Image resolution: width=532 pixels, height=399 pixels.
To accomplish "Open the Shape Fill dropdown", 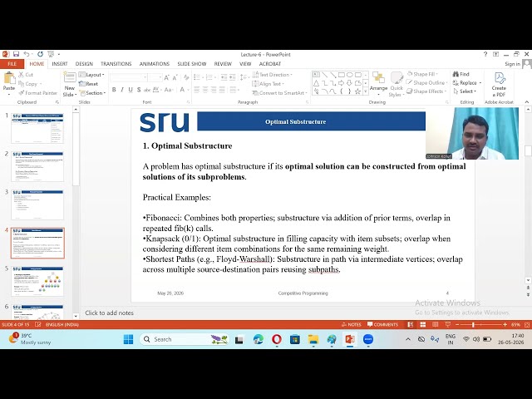I will coord(422,74).
